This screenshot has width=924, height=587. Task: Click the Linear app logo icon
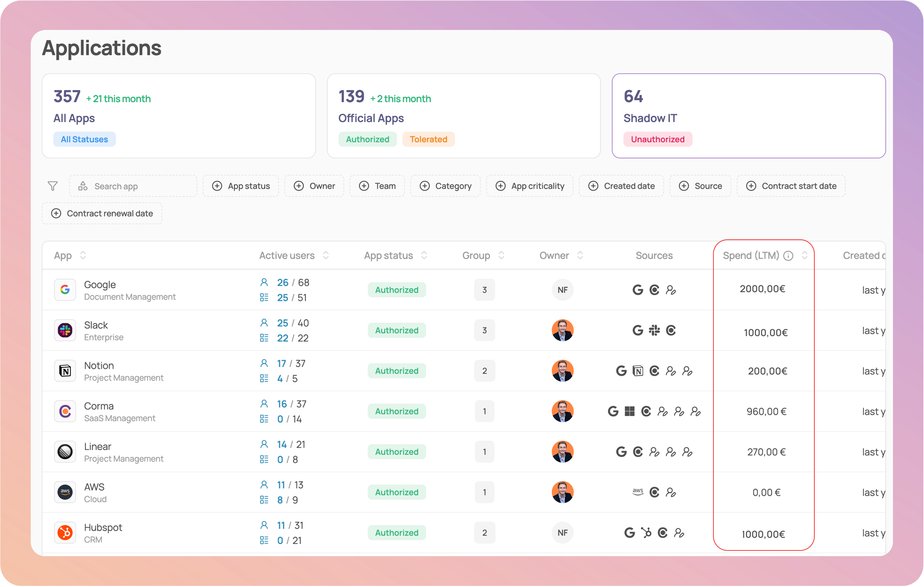click(x=65, y=452)
